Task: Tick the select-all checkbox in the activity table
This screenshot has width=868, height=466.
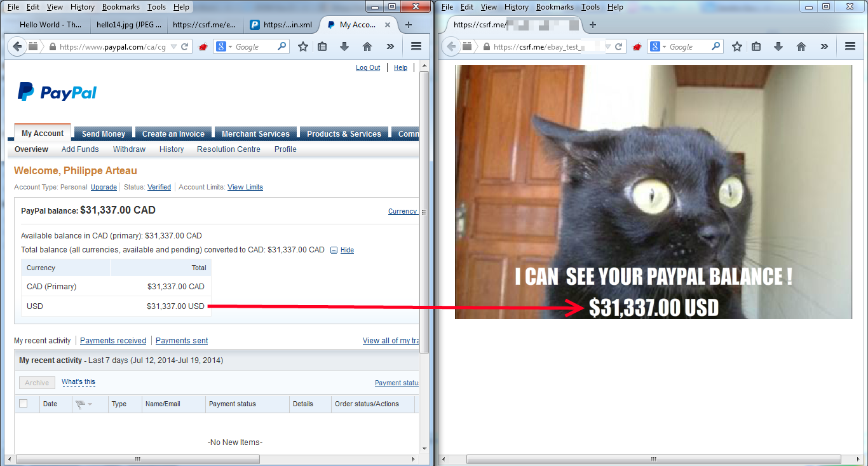Action: click(x=24, y=403)
